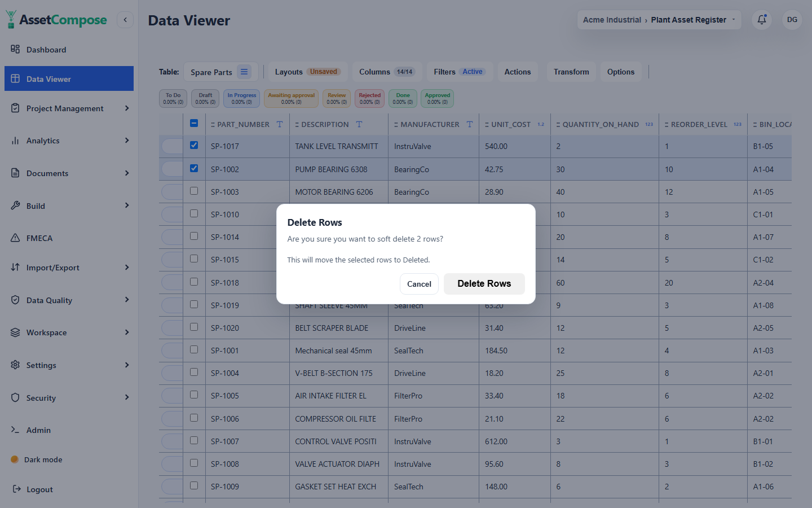Click the Documents file icon
Image resolution: width=812 pixels, height=508 pixels.
[15, 173]
